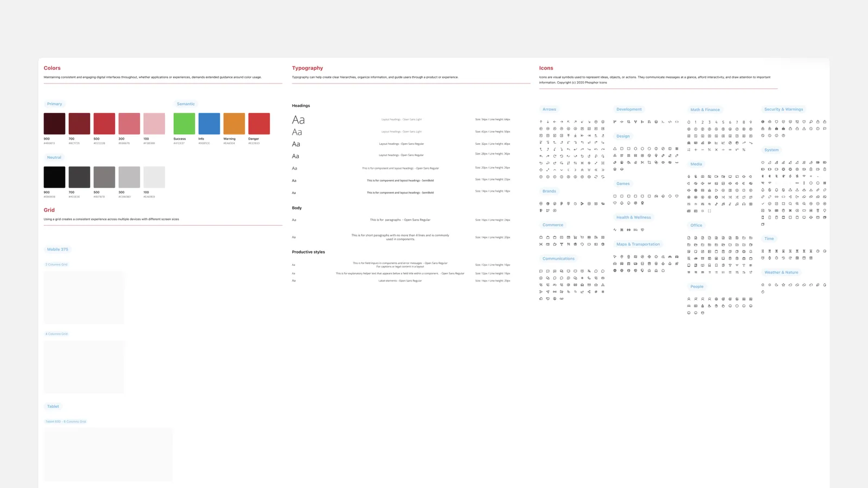Image resolution: width=868 pixels, height=488 pixels.
Task: Select the triangle shape icon under Design
Action: point(615,149)
